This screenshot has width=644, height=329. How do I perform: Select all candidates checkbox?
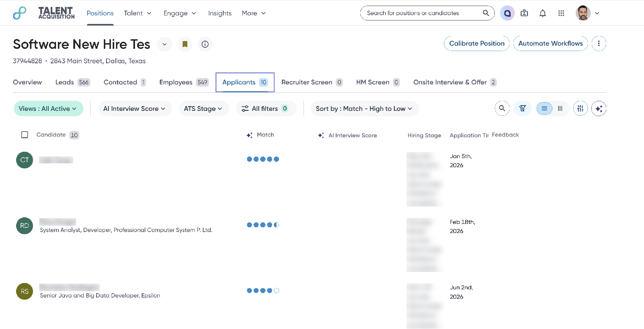tap(25, 135)
